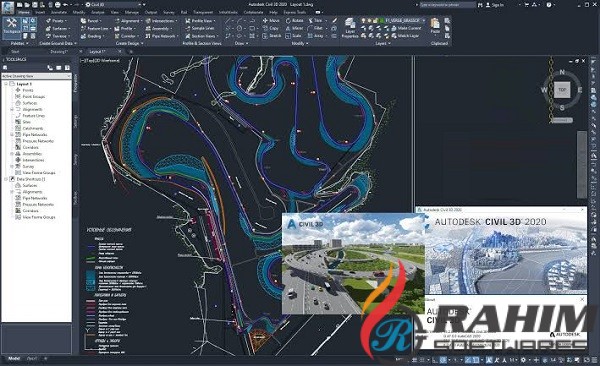Screen dimensions: 600x366
Task: Click the Paste clipboard button
Action: 435,26
